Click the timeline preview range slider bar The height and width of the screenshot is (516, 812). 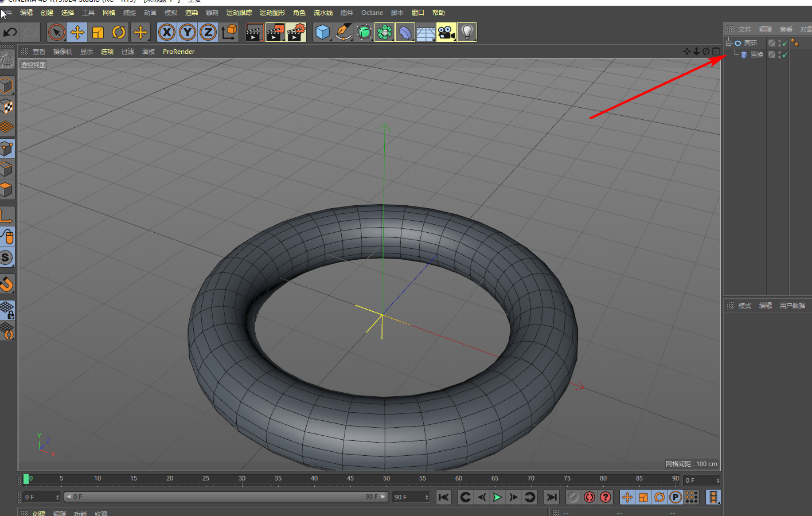tap(227, 497)
